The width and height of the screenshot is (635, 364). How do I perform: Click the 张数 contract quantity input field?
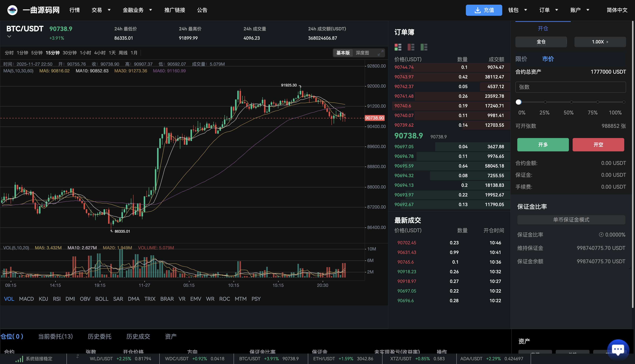coord(570,87)
